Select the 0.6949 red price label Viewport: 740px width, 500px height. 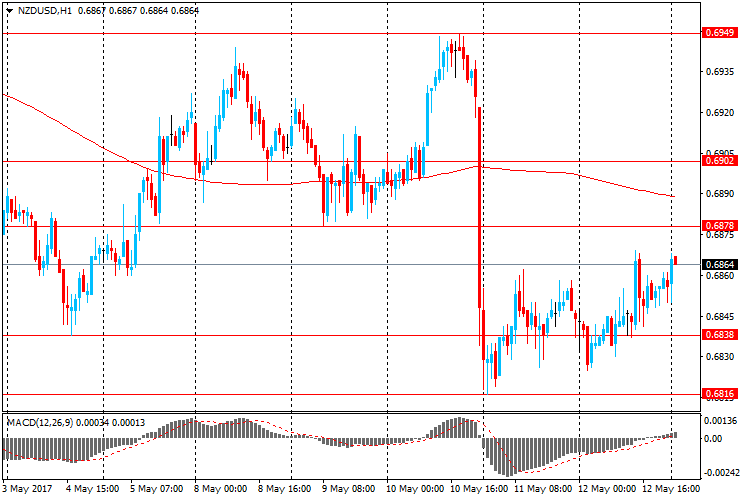720,33
